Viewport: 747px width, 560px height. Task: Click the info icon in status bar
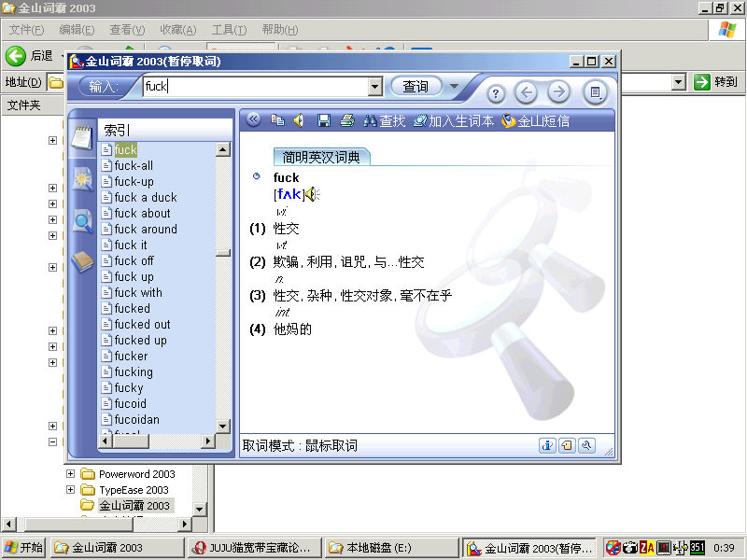pyautogui.click(x=547, y=446)
